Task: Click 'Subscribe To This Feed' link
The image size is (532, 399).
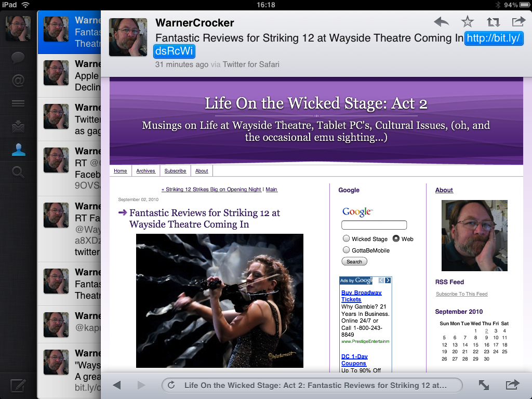Action: tap(462, 294)
